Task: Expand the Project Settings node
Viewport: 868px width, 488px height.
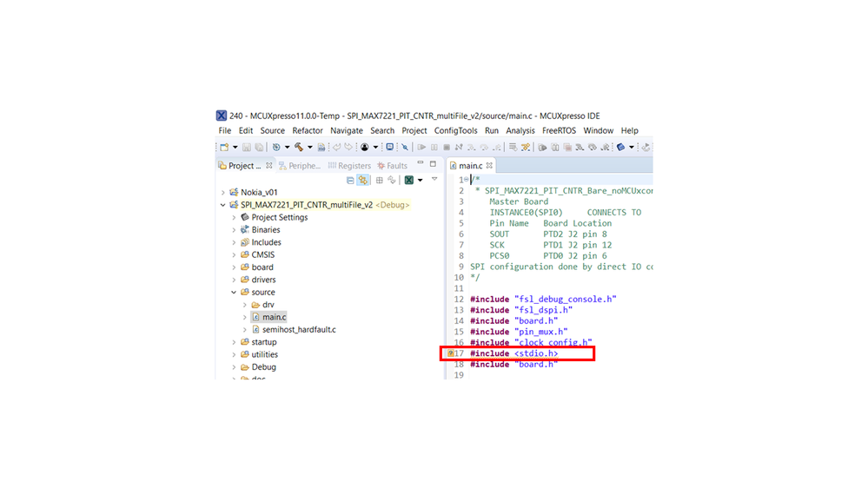Action: click(235, 217)
